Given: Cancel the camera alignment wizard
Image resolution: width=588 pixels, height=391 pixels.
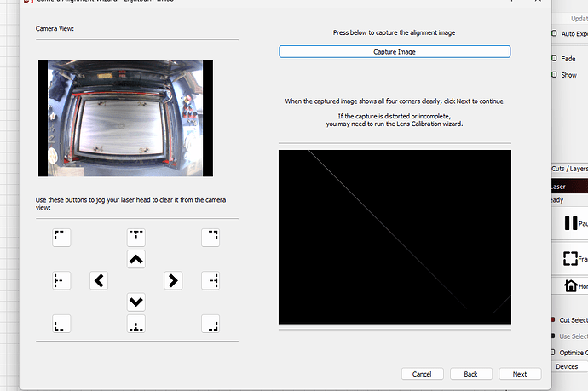Looking at the screenshot, I should 422,374.
